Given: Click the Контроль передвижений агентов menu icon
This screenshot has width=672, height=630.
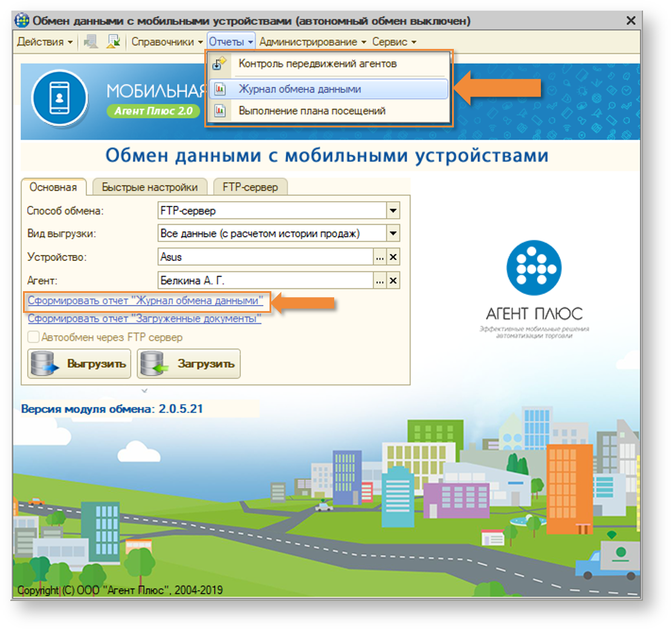Looking at the screenshot, I should coord(219,63).
